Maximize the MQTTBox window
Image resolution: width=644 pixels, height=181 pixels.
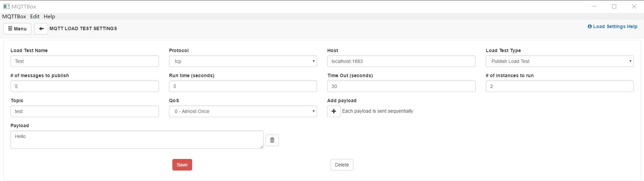click(x=614, y=6)
